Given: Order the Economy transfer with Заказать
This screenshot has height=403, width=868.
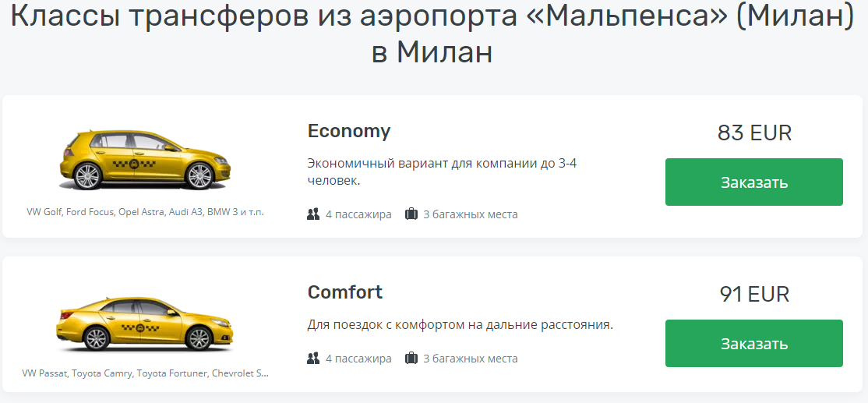Looking at the screenshot, I should coord(753,182).
